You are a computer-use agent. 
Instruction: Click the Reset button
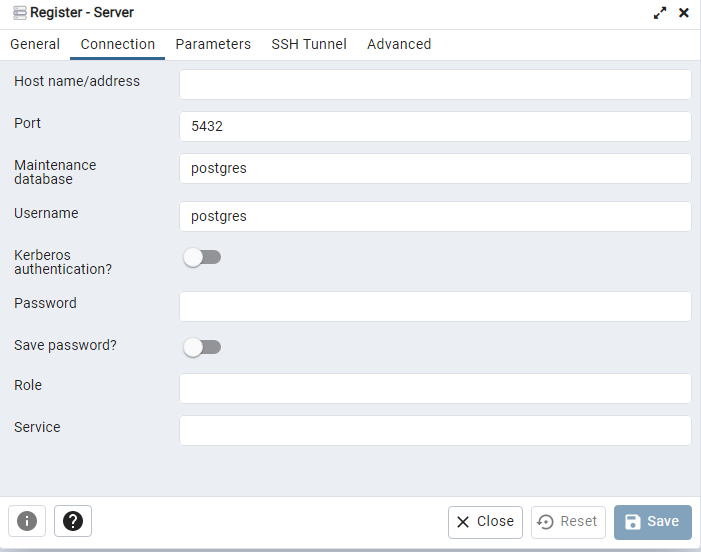pos(568,521)
